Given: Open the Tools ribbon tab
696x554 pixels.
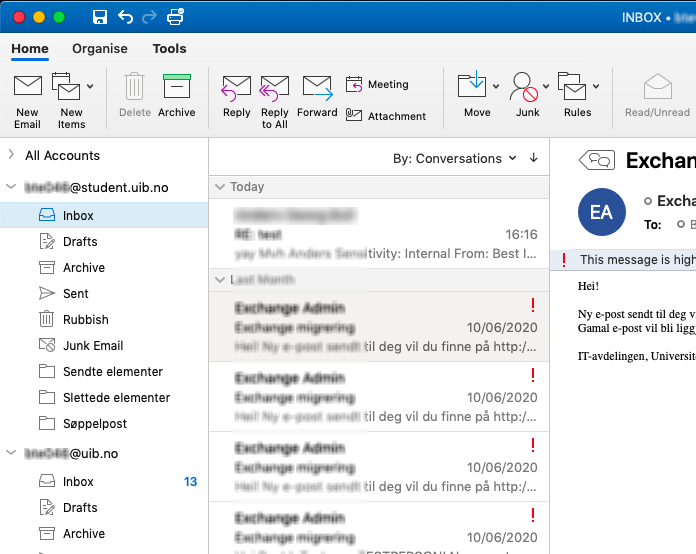Looking at the screenshot, I should tap(169, 49).
